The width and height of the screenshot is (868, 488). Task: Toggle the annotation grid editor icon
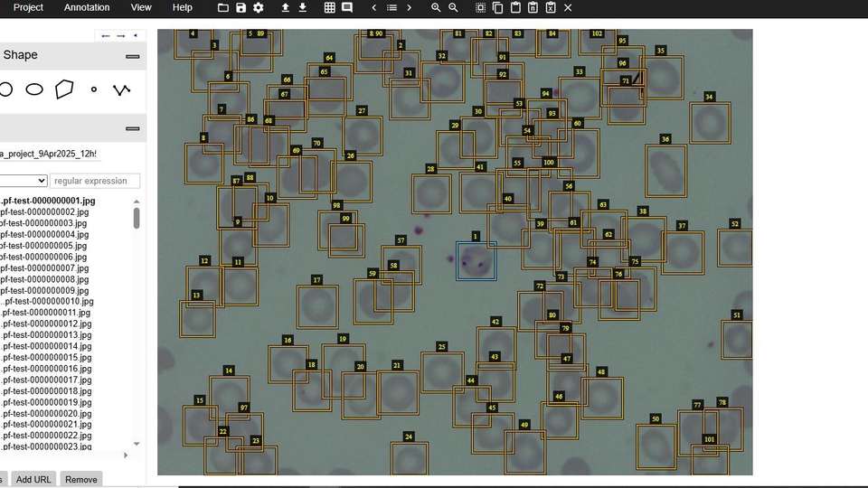point(329,7)
